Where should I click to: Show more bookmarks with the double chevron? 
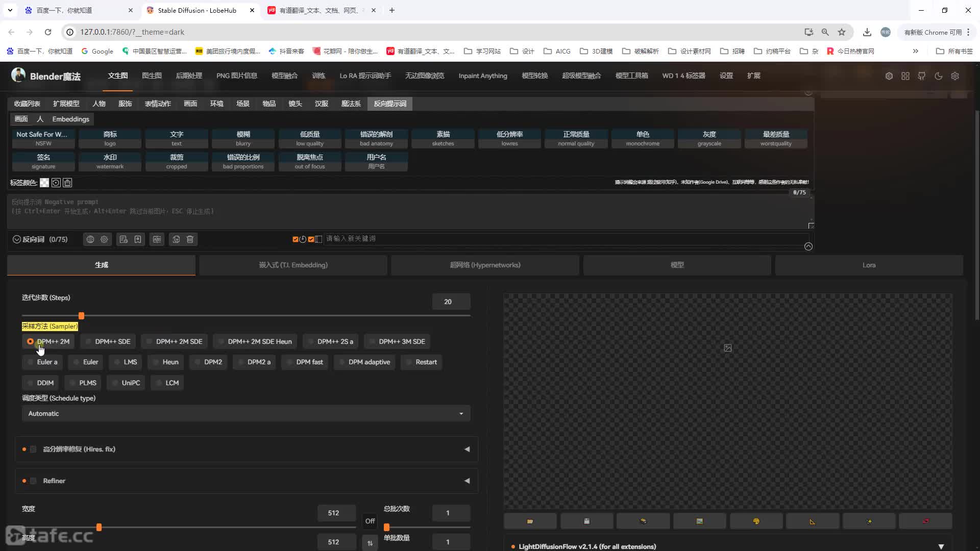(x=916, y=51)
